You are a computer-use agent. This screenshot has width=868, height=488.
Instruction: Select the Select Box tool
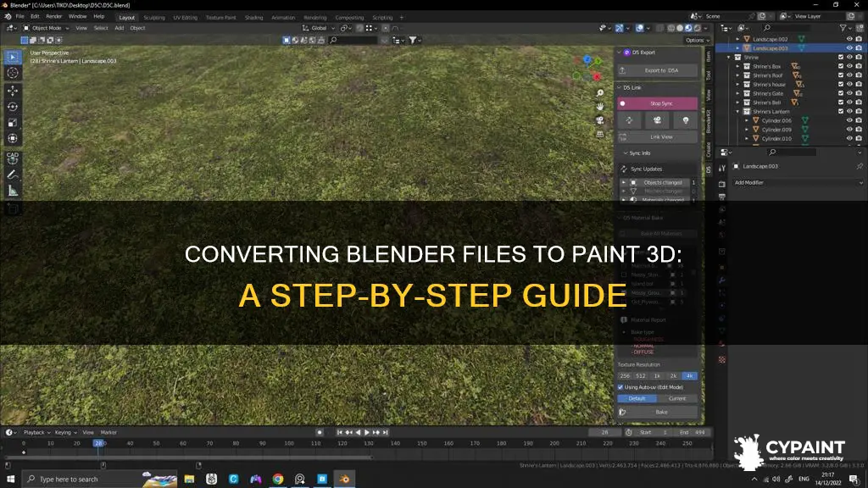click(x=13, y=57)
